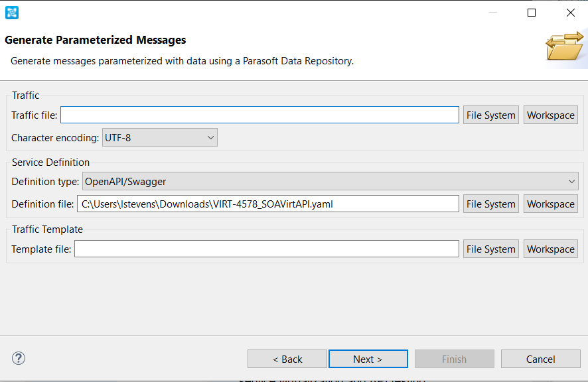588x382 pixels.
Task: Expand the Definition type dropdown
Action: [331, 182]
